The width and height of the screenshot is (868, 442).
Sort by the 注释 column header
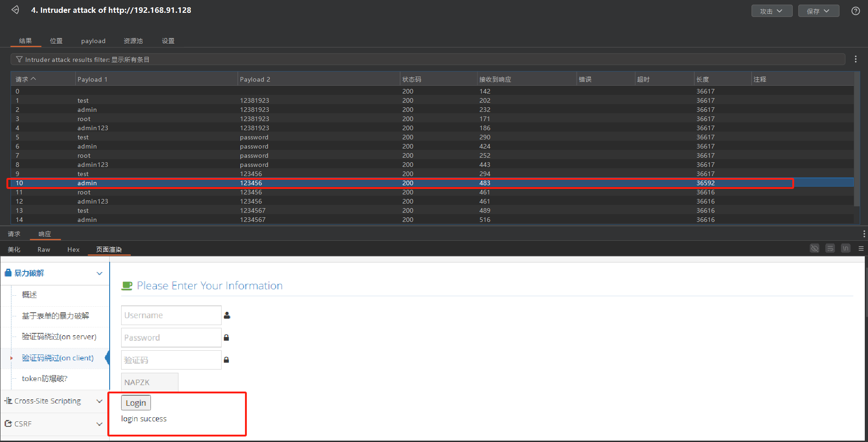[x=802, y=79]
